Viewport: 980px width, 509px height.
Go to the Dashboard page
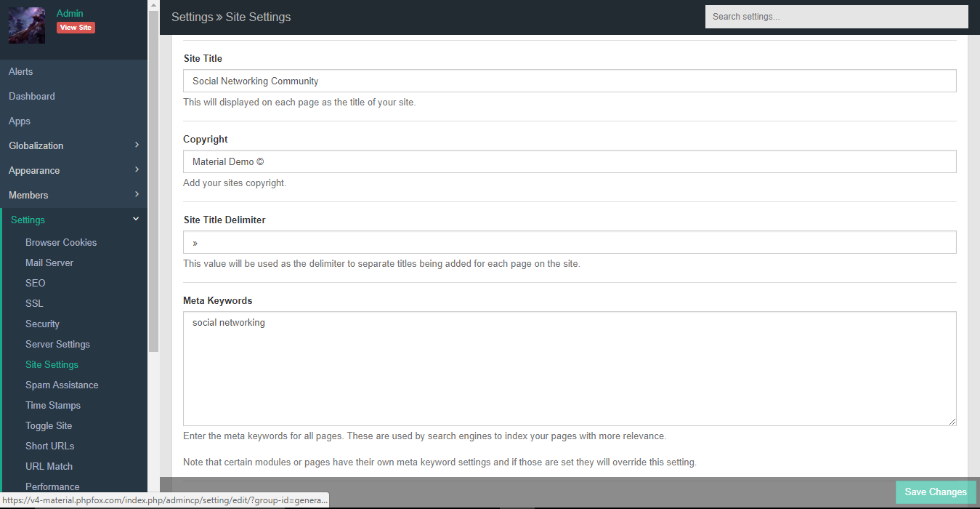click(x=32, y=96)
